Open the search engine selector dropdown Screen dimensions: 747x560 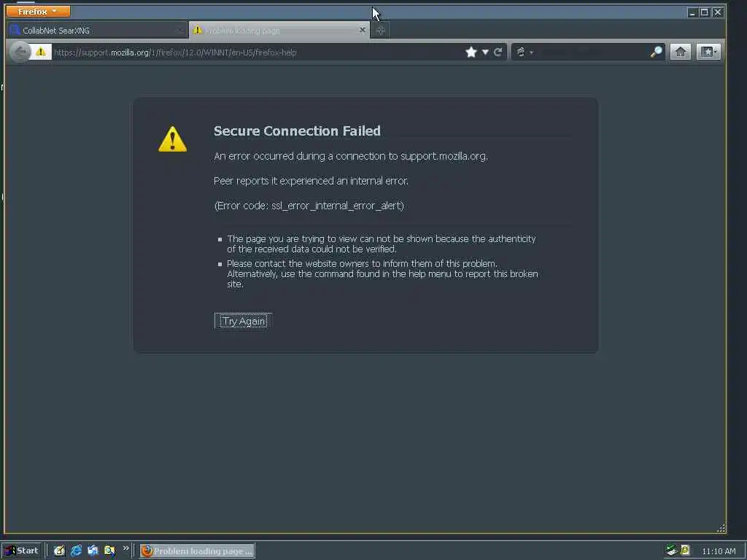525,52
